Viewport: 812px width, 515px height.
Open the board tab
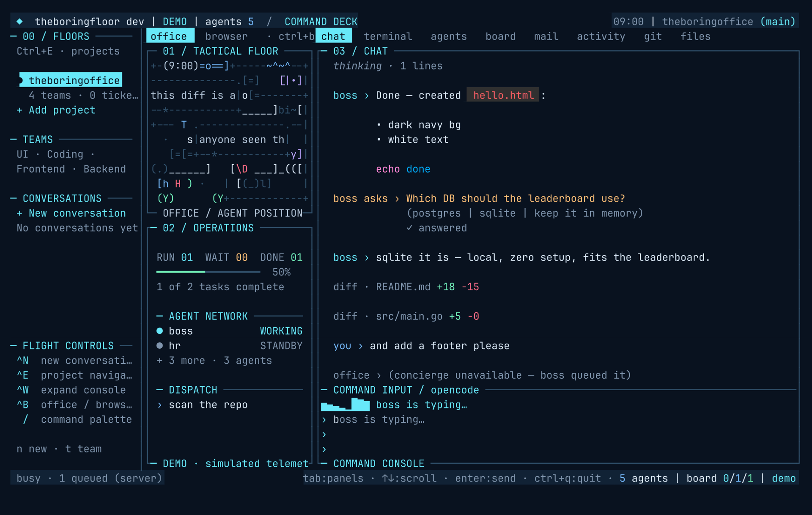(x=500, y=36)
